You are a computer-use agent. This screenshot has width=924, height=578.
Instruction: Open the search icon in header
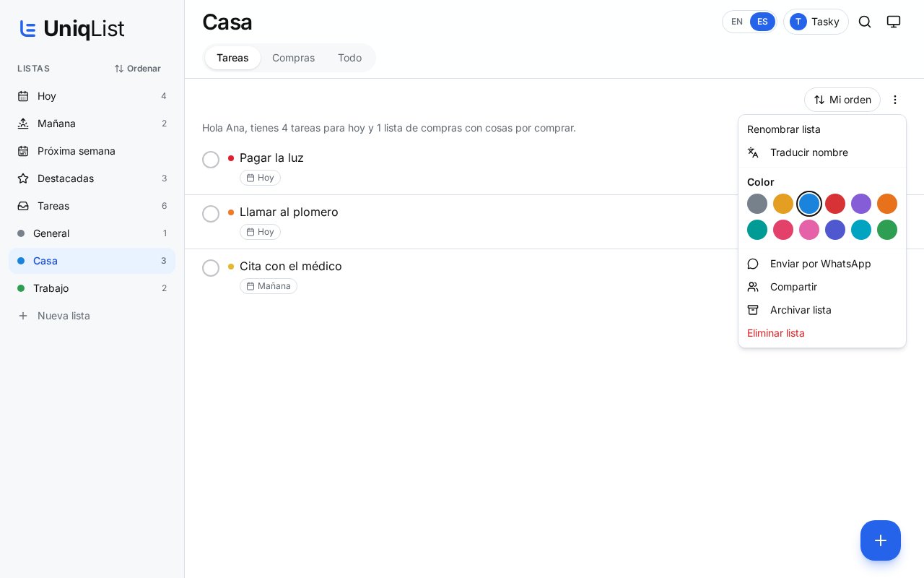[865, 22]
